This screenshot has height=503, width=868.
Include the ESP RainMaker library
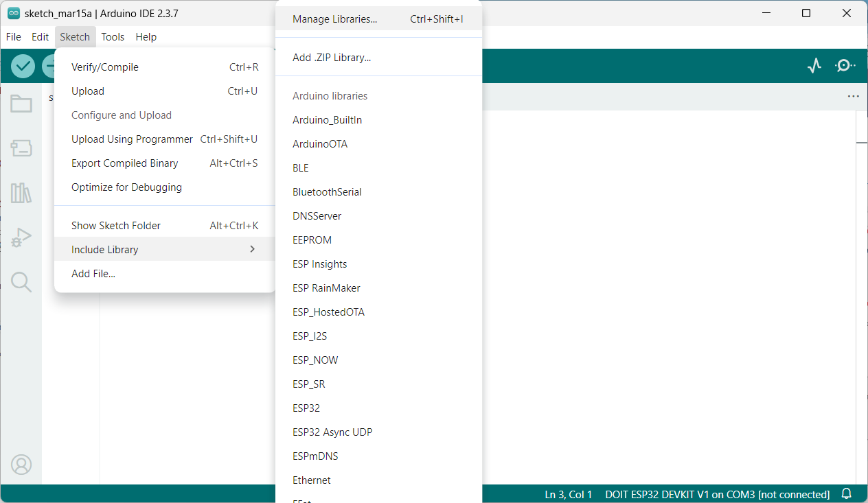(x=378, y=288)
